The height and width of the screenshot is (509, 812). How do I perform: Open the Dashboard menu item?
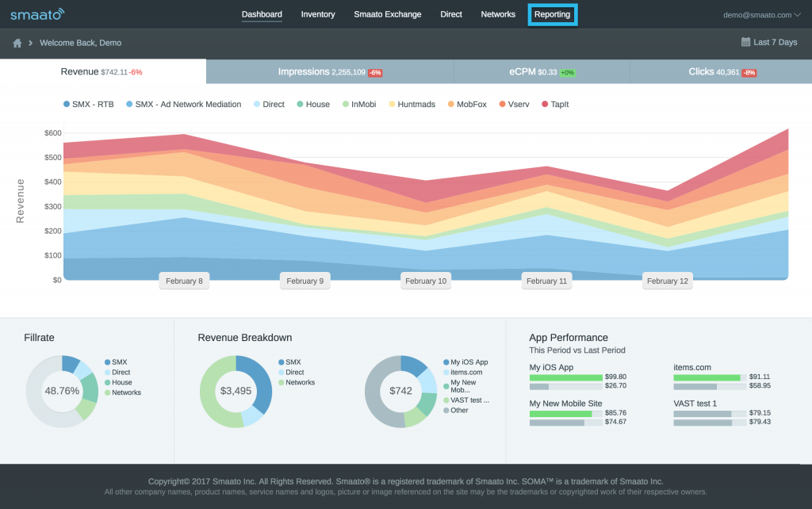(262, 14)
